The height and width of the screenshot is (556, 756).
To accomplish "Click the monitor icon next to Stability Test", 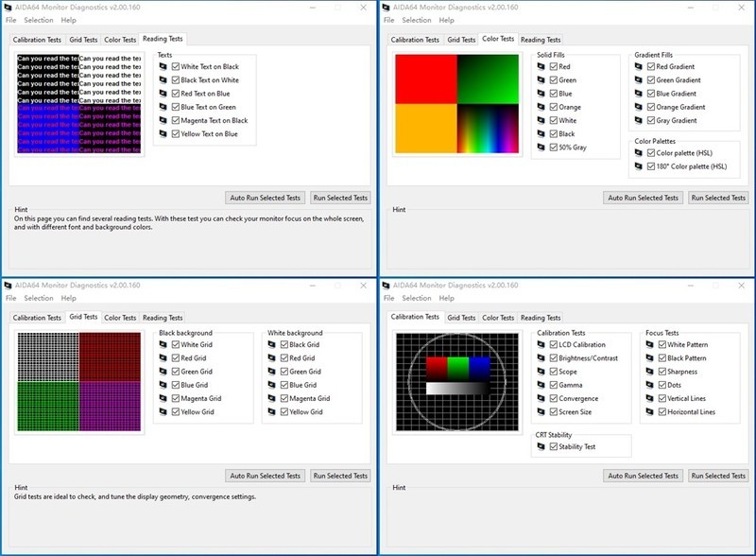I will click(541, 446).
